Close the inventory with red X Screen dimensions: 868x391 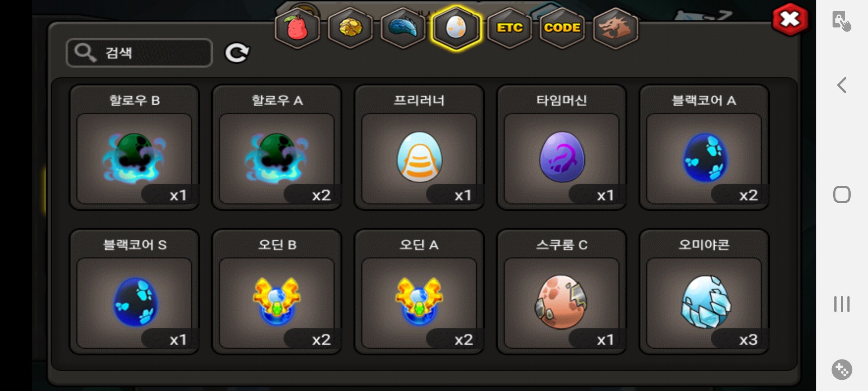coord(790,19)
